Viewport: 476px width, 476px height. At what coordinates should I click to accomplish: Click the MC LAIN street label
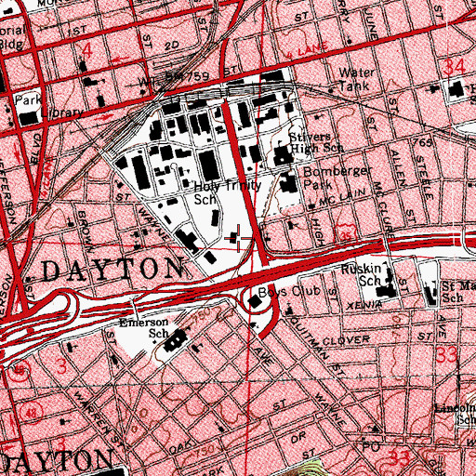coord(342,198)
